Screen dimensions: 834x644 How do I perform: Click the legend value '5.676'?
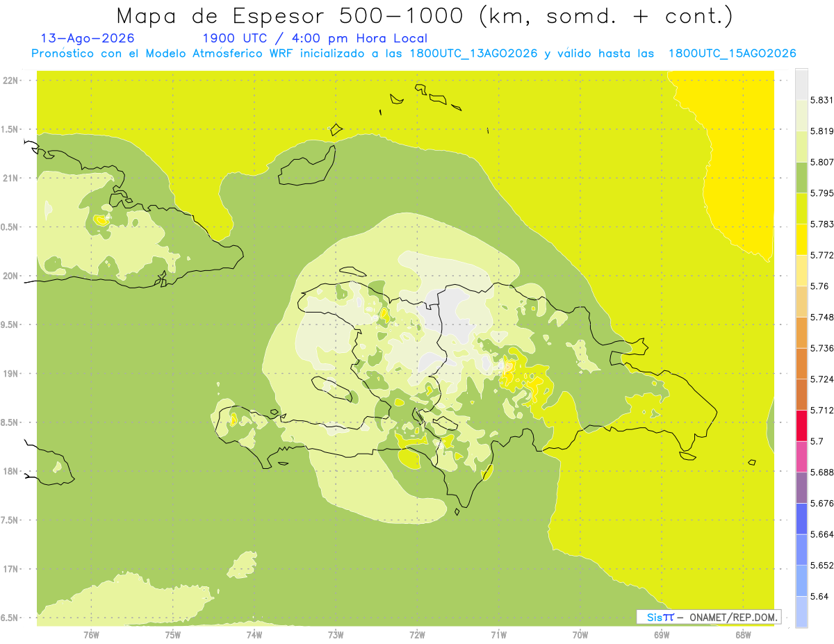pyautogui.click(x=821, y=503)
